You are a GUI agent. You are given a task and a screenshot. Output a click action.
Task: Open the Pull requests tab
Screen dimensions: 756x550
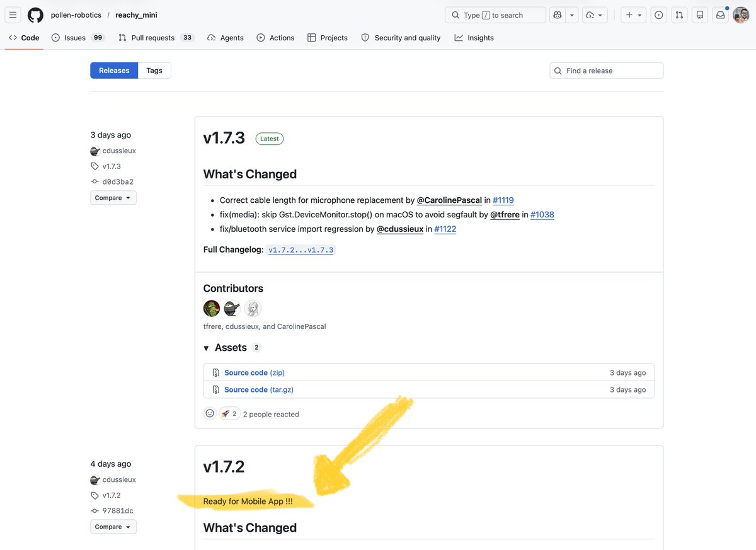pyautogui.click(x=156, y=38)
